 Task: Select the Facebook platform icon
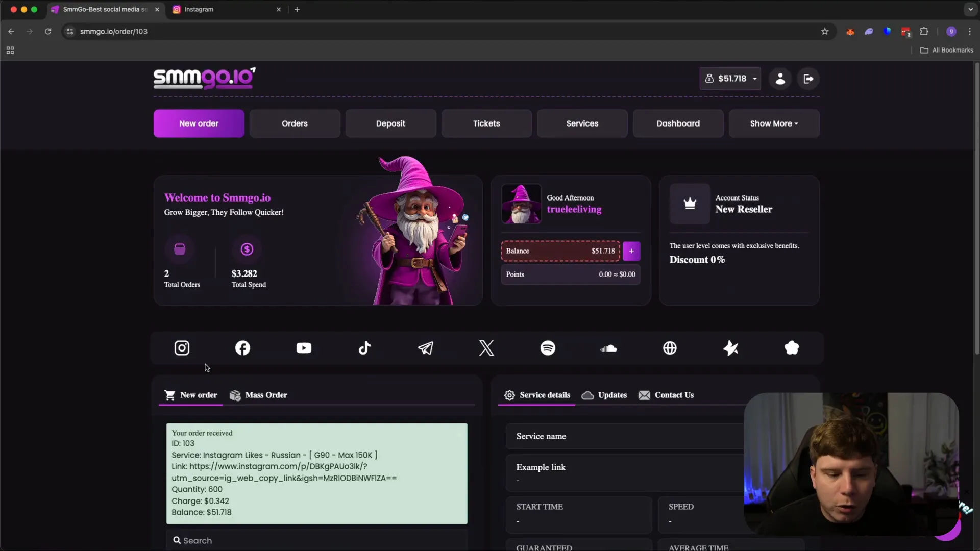tap(242, 348)
